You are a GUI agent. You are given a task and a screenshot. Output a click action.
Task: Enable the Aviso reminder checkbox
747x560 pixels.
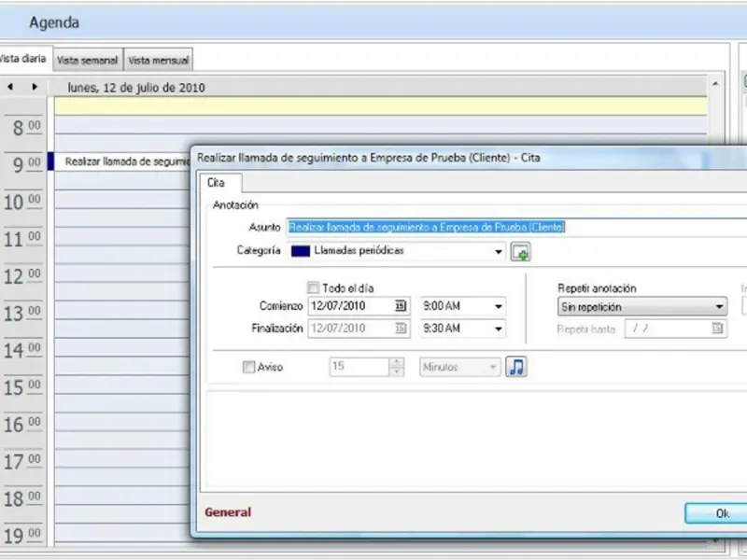[248, 367]
